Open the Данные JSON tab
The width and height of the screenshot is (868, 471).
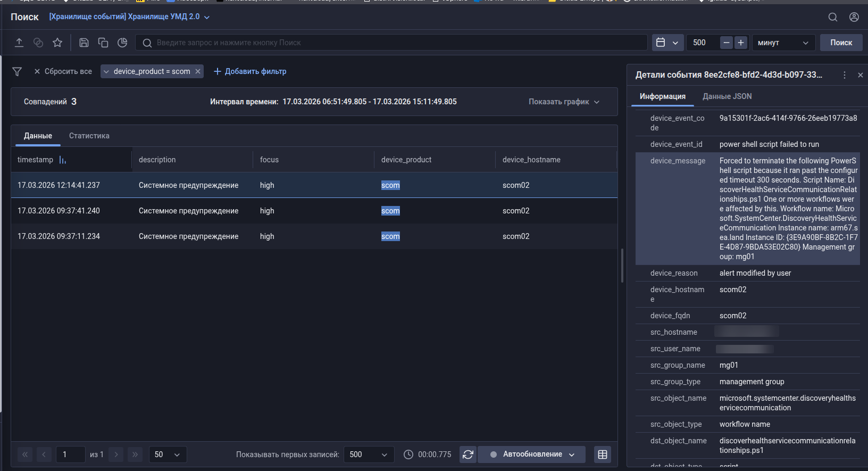click(x=727, y=96)
